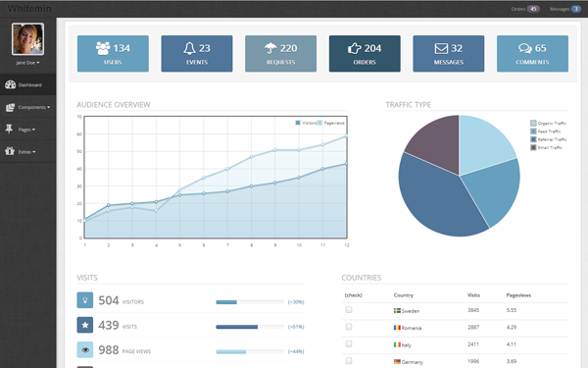The height and width of the screenshot is (368, 588).
Task: Click the speech bubbles icon in the Comments tile
Action: point(525,48)
